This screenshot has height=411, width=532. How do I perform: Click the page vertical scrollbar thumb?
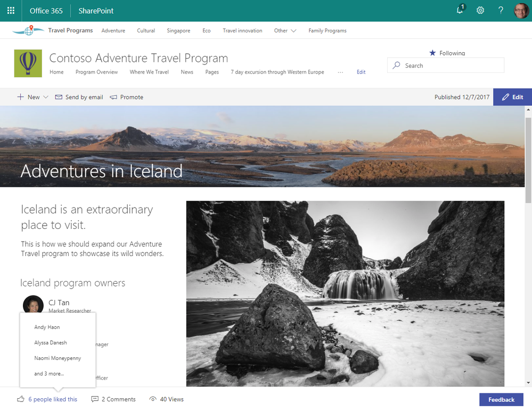point(528,160)
